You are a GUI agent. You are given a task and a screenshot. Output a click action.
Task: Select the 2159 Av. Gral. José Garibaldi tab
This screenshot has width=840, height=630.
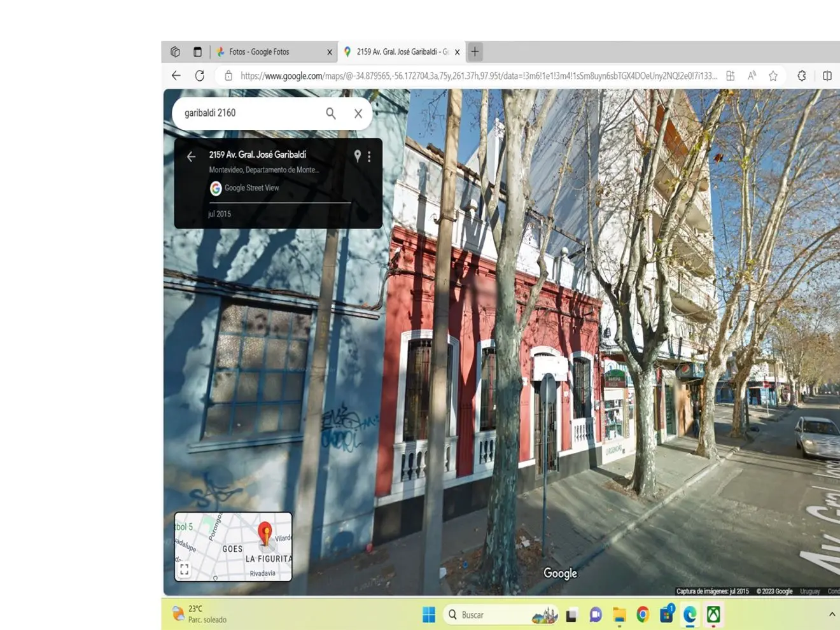tap(402, 52)
